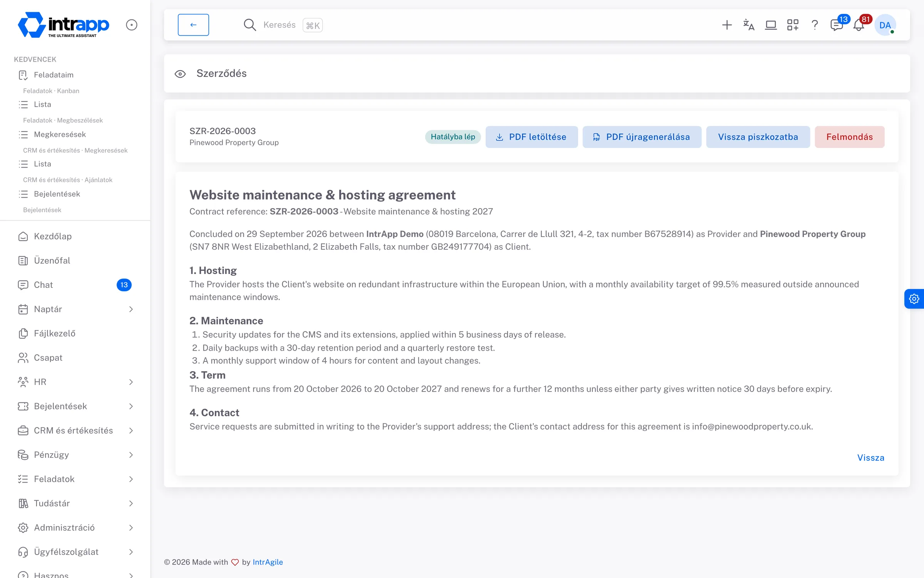Screen dimensions: 924x578
Task: Open notifications bell with 81 badge
Action: pos(860,25)
